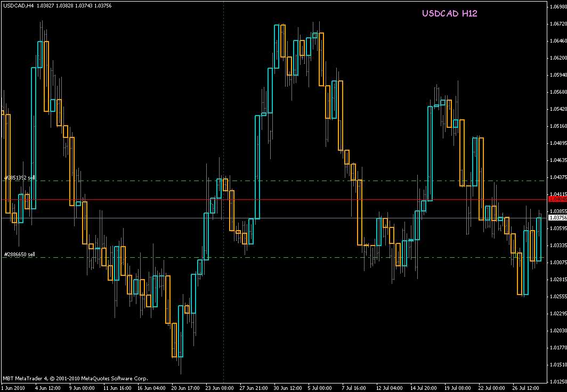Click the "20 Jun 17:00" time label
The width and height of the screenshot is (567, 392).
[185, 388]
